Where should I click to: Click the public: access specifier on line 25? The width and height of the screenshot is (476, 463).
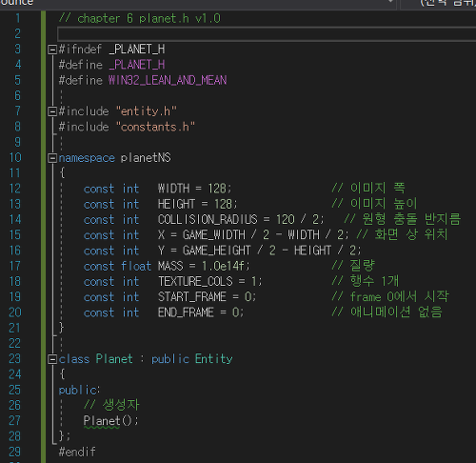point(79,390)
